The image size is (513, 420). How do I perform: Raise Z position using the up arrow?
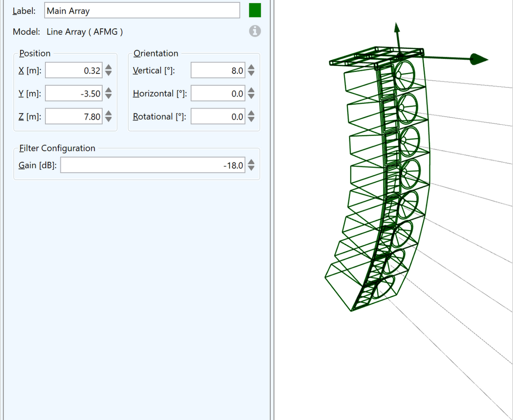click(x=108, y=113)
